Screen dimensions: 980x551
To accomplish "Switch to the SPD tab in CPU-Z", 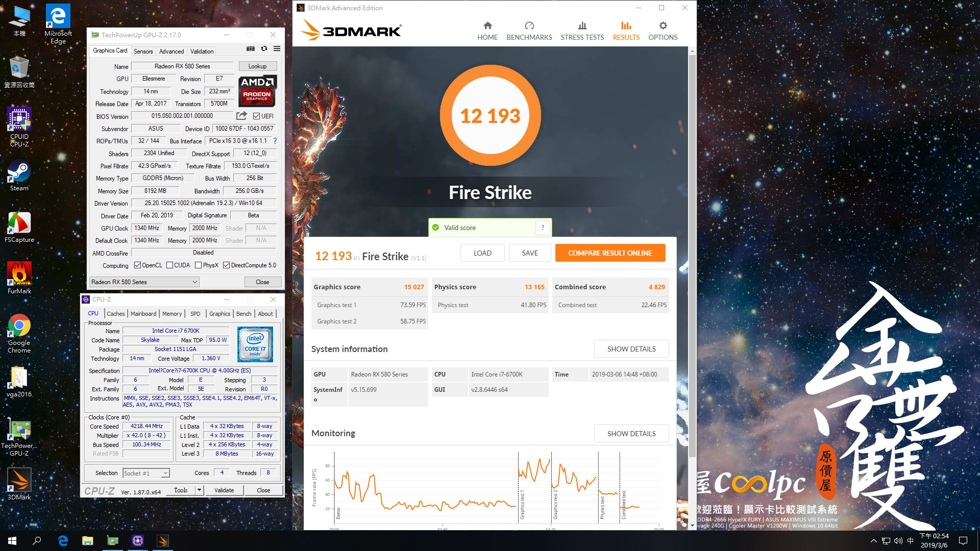I will [195, 314].
